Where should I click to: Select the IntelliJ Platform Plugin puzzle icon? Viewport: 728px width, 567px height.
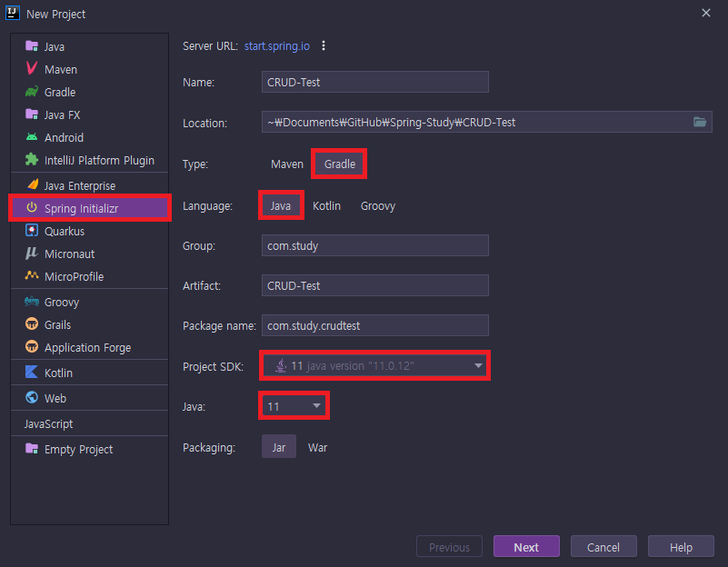tap(32, 160)
